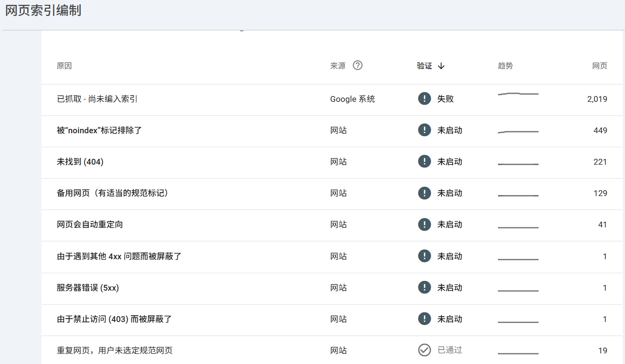Sort the table by the 网页 column header

coord(599,65)
